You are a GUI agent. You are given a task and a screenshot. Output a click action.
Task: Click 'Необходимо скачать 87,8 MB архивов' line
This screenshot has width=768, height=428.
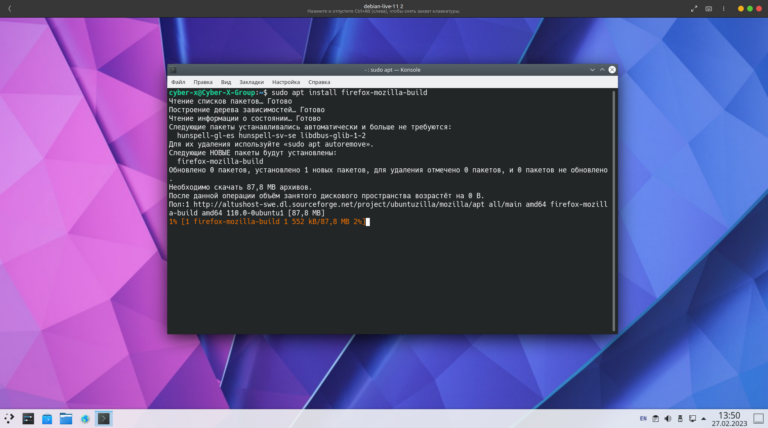point(240,187)
